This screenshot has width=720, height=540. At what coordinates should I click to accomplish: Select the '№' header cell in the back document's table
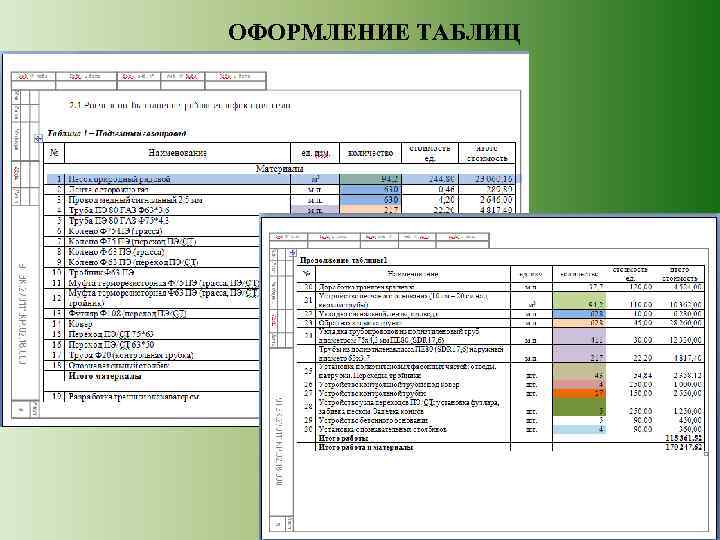click(54, 153)
